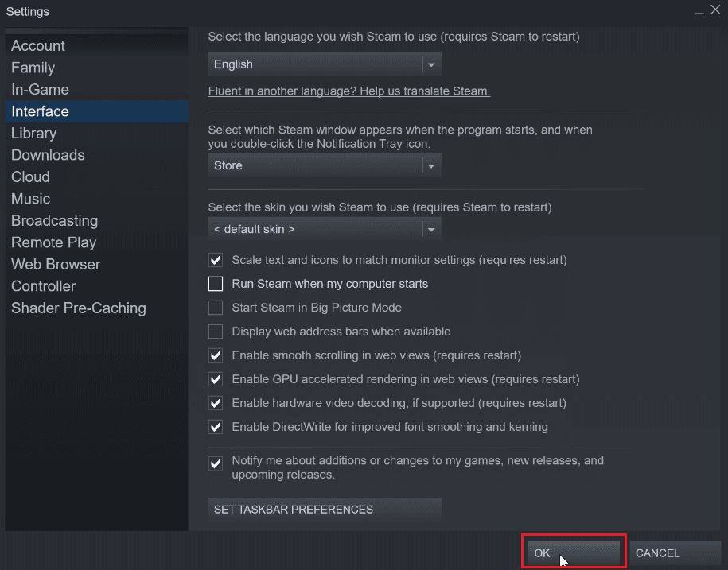728x570 pixels.
Task: Select the Remote Play section
Action: (x=53, y=242)
